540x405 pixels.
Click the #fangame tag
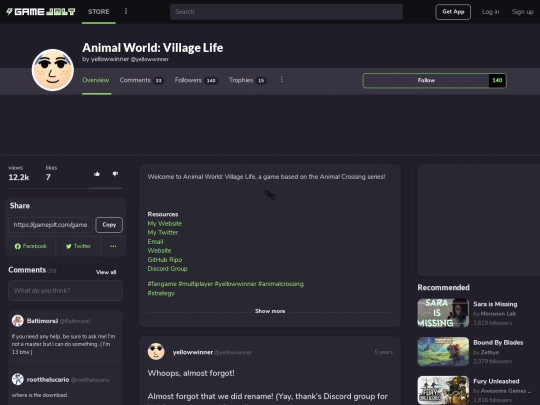tap(162, 284)
